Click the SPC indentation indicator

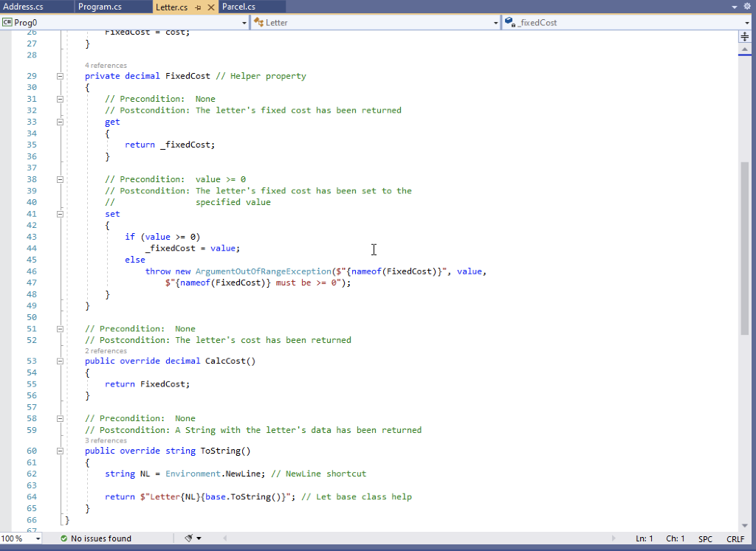coord(705,538)
